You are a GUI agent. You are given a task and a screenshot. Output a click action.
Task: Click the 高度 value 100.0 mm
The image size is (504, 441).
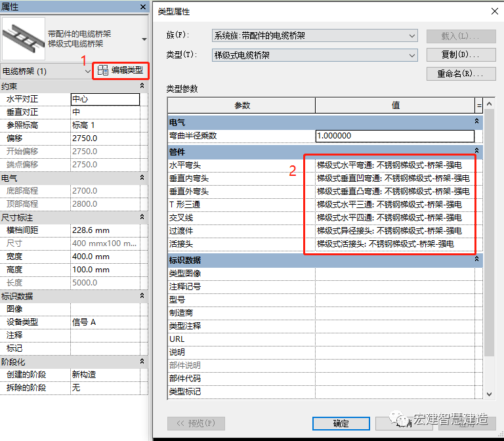pyautogui.click(x=105, y=270)
